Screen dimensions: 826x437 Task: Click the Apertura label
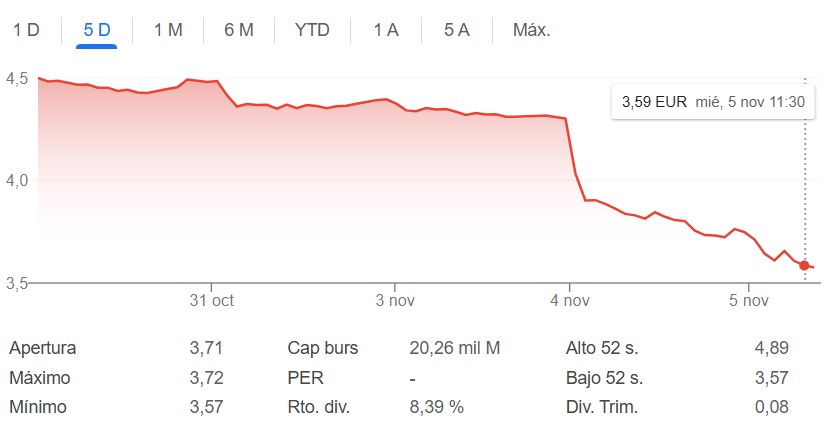pos(42,349)
